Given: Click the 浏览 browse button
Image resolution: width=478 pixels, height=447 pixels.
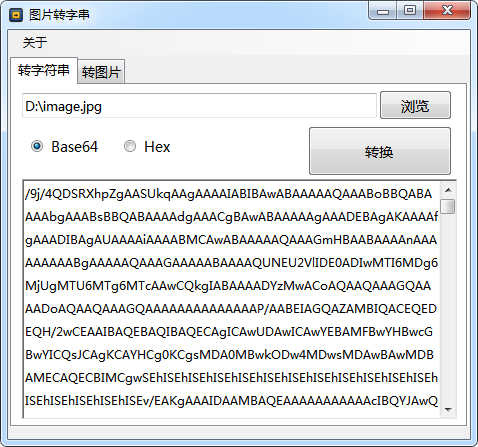Looking at the screenshot, I should click(415, 106).
